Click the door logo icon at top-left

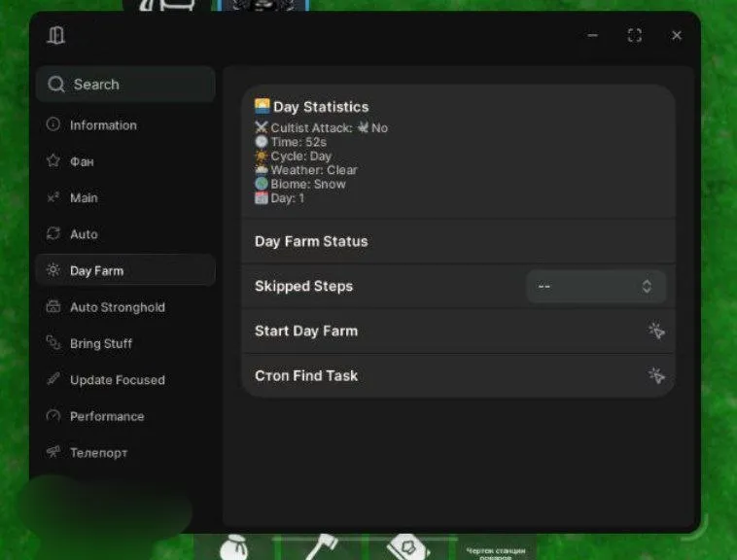coord(55,36)
